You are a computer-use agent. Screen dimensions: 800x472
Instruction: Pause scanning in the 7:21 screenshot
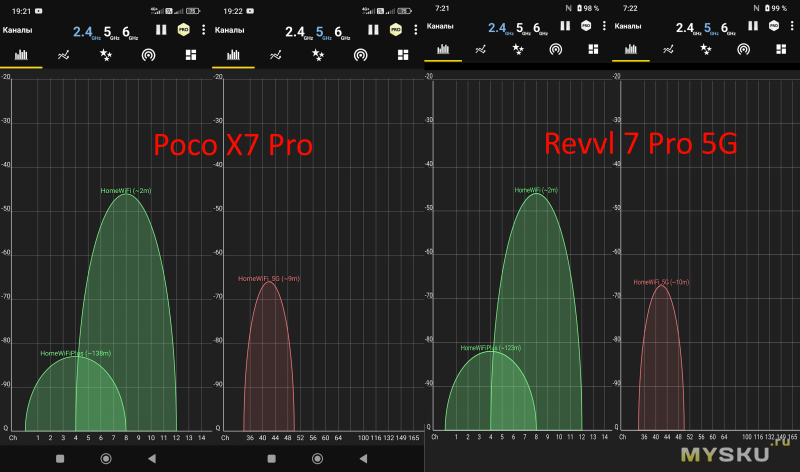coord(565,26)
